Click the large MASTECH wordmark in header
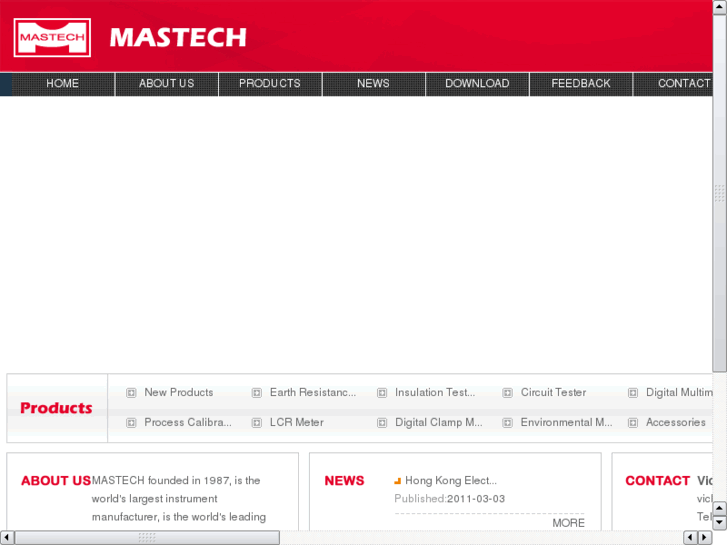 pos(178,38)
